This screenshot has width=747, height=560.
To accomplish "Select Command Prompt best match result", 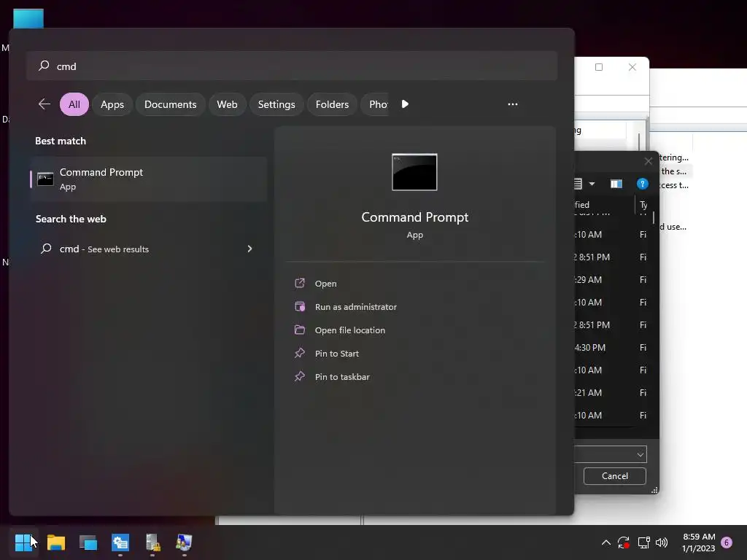I will click(x=147, y=179).
